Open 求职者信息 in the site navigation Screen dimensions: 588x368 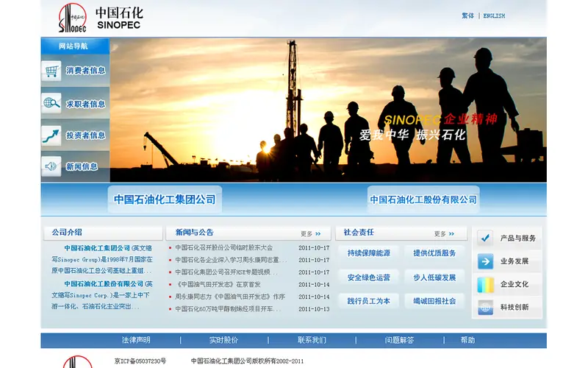pyautogui.click(x=86, y=104)
